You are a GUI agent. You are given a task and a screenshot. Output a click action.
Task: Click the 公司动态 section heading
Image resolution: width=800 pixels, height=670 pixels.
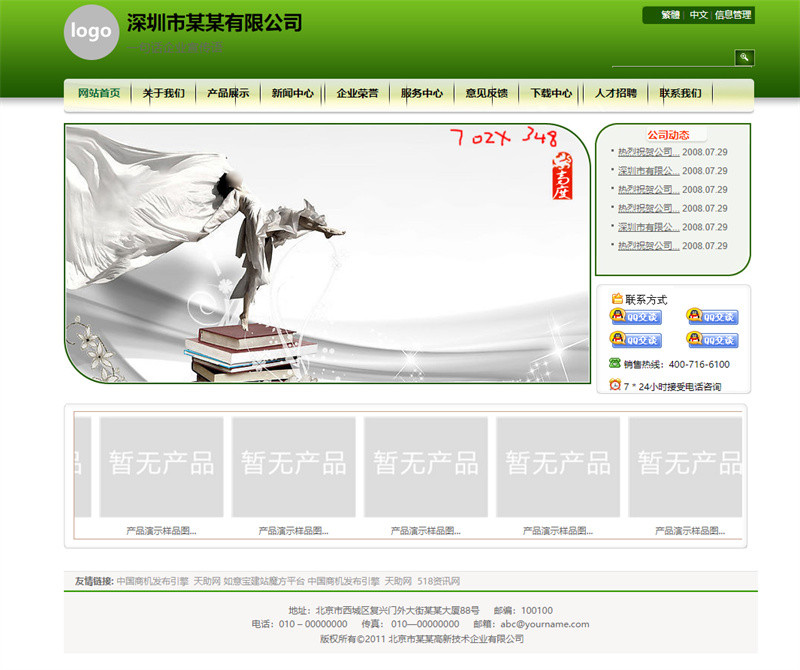668,135
